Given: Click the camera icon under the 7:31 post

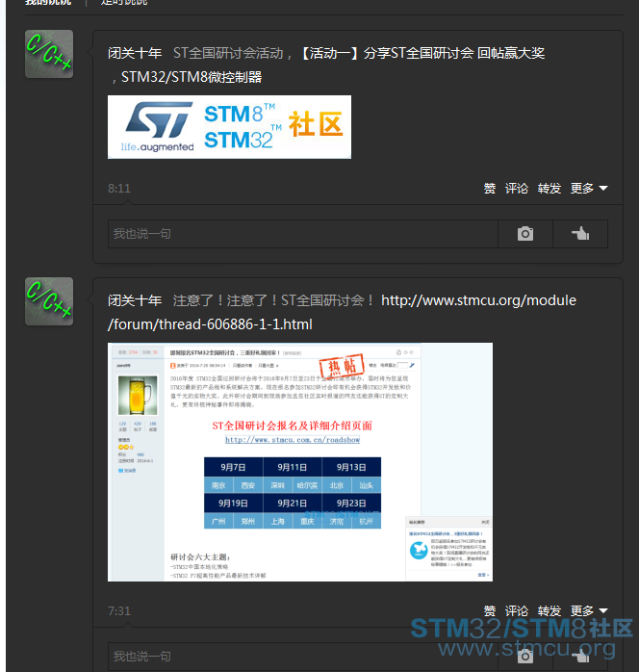Looking at the screenshot, I should coord(525,657).
